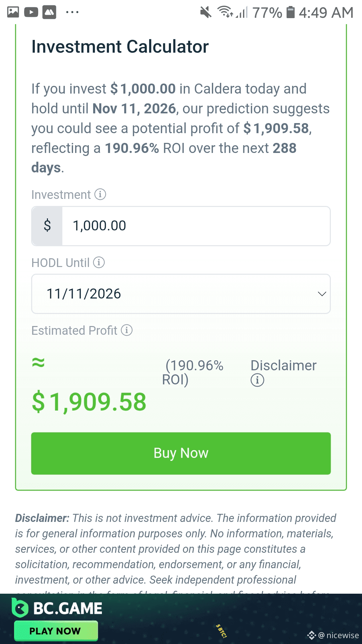Viewport: 362px width, 644px height.
Task: Tap the mountain-shaped app notification icon
Action: (x=49, y=12)
